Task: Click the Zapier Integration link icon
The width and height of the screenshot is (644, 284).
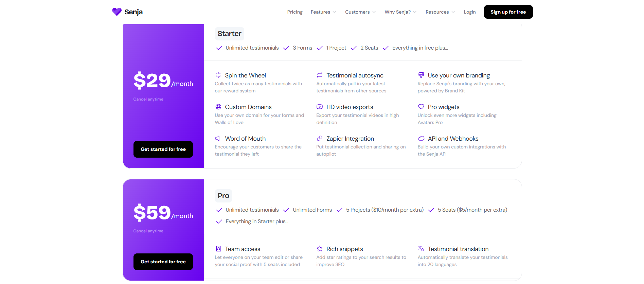Action: [x=320, y=138]
